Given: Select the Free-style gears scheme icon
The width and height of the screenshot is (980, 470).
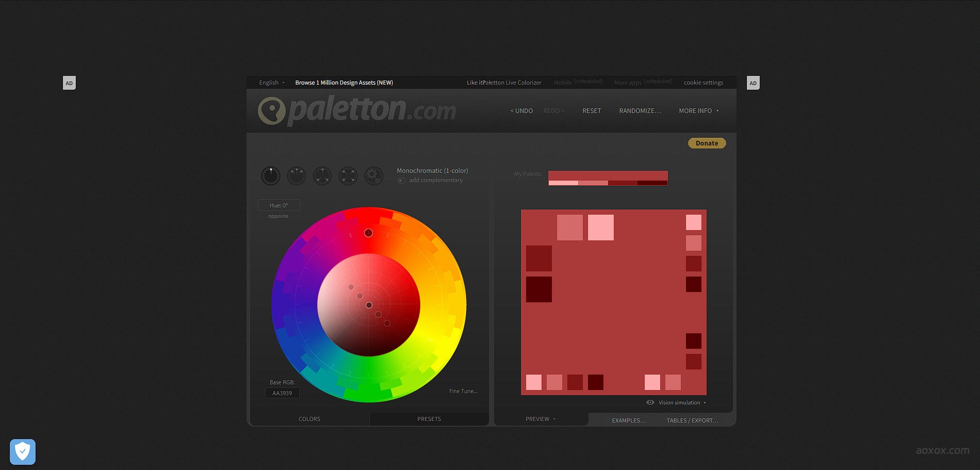Looking at the screenshot, I should point(374,176).
